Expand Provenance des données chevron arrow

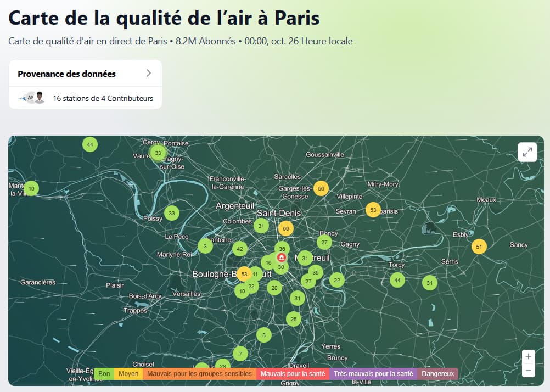click(x=148, y=74)
